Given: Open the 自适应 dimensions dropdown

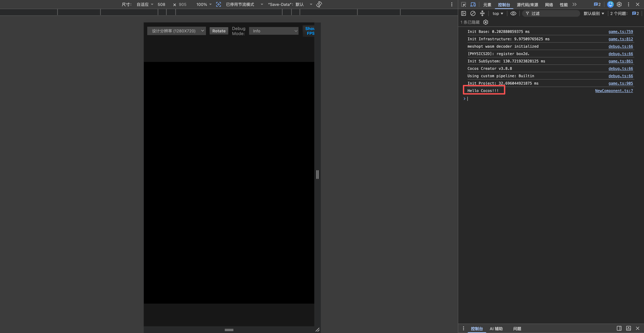Looking at the screenshot, I should click(145, 5).
